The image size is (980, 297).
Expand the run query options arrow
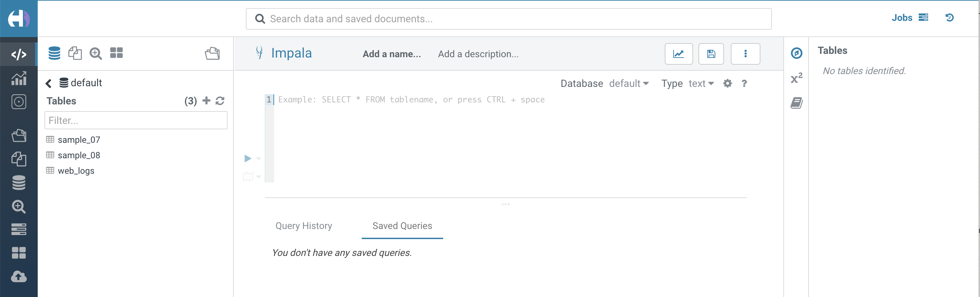[258, 158]
